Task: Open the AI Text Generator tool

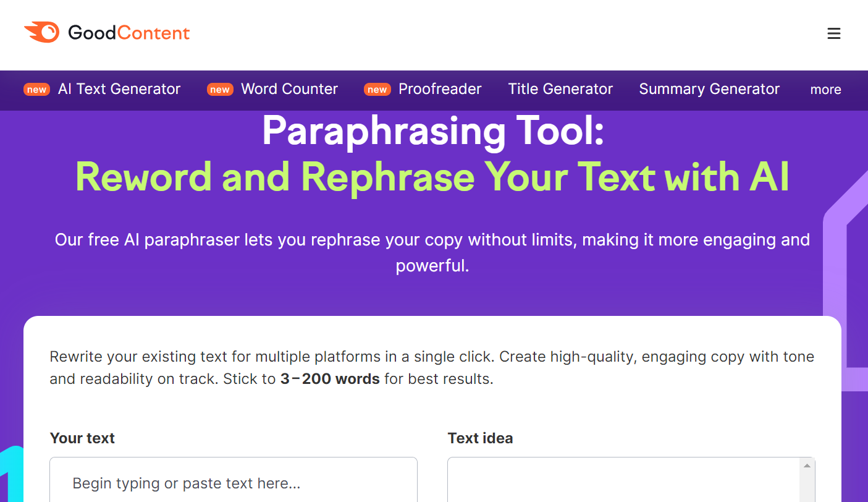Action: [119, 89]
